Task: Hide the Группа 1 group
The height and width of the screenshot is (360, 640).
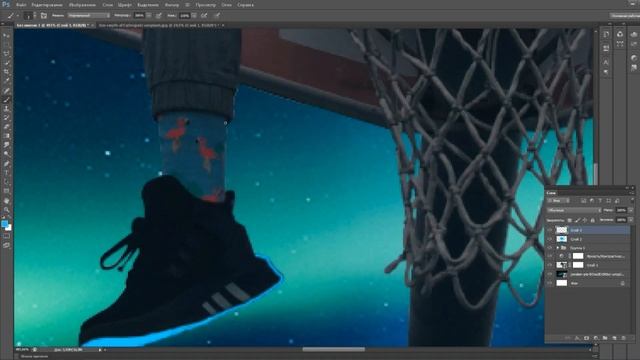Action: click(550, 248)
